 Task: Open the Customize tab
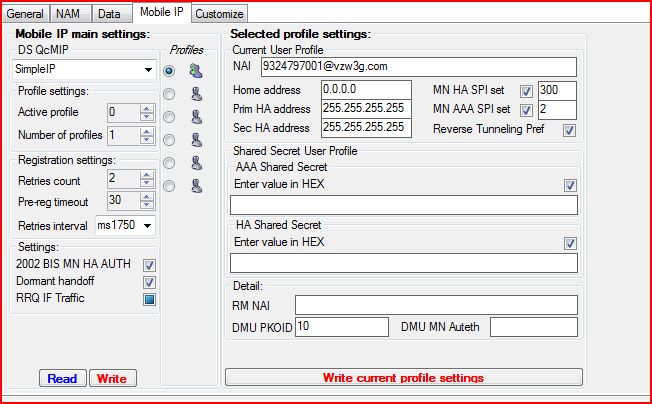219,14
